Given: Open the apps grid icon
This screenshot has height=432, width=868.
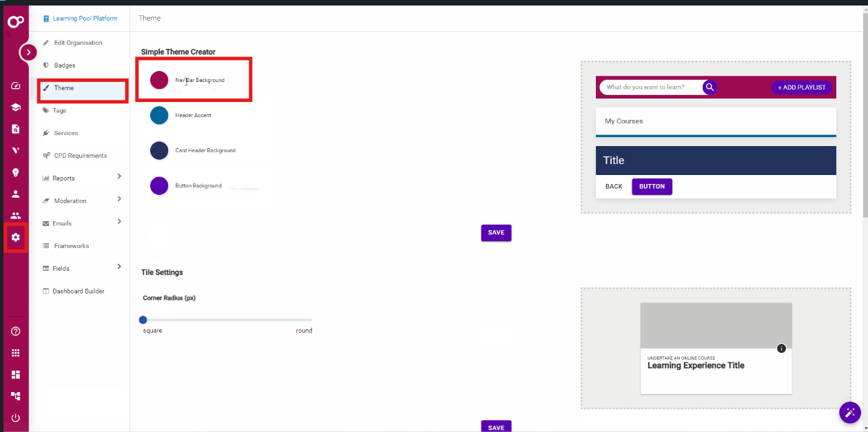Looking at the screenshot, I should coord(15,353).
